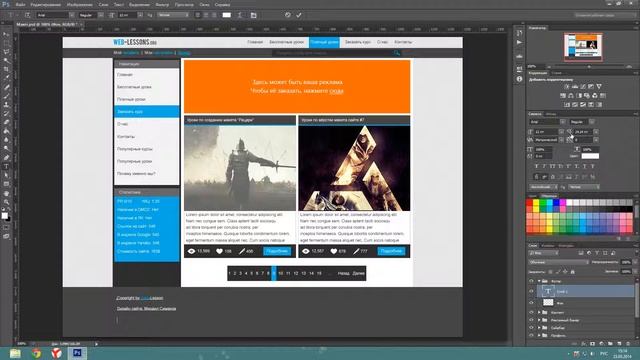
Task: Open the layer blend mode dropdown
Action: click(x=559, y=262)
